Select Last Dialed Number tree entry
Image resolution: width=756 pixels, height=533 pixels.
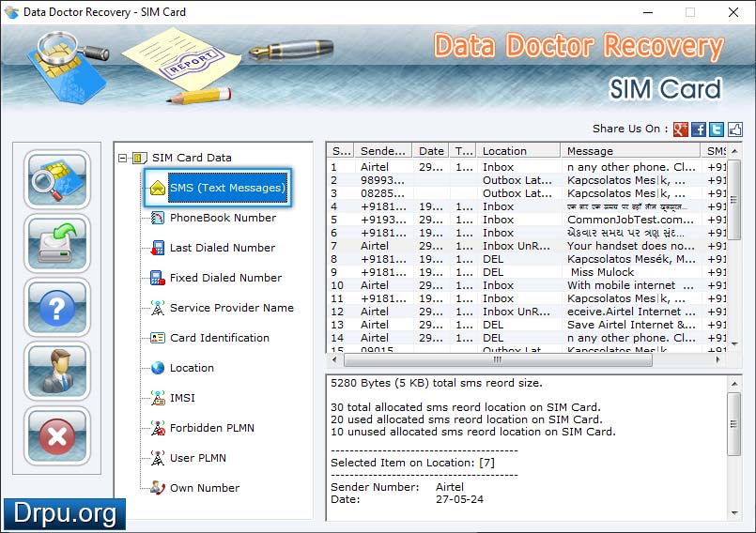point(223,248)
